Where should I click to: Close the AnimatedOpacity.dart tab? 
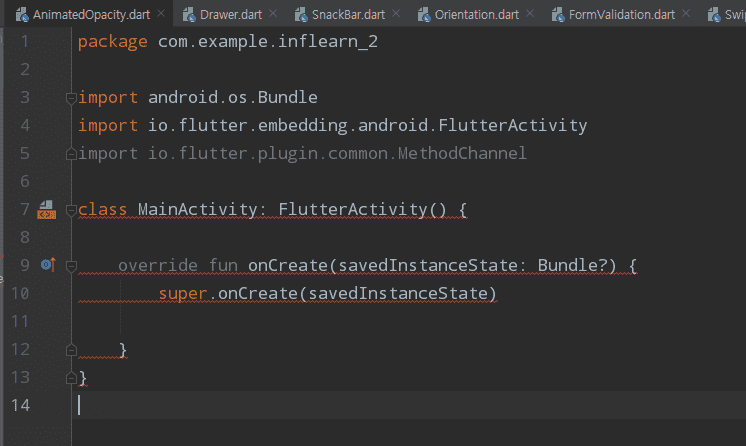[x=161, y=16]
